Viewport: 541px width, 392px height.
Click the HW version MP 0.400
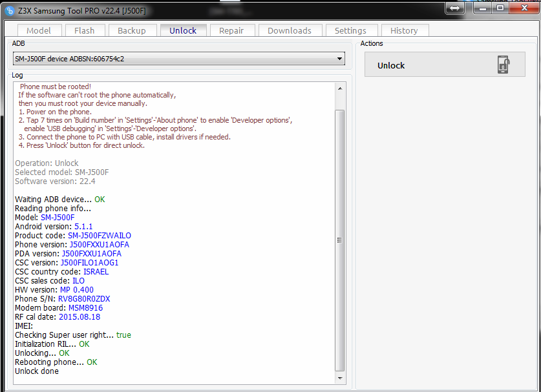tap(77, 289)
